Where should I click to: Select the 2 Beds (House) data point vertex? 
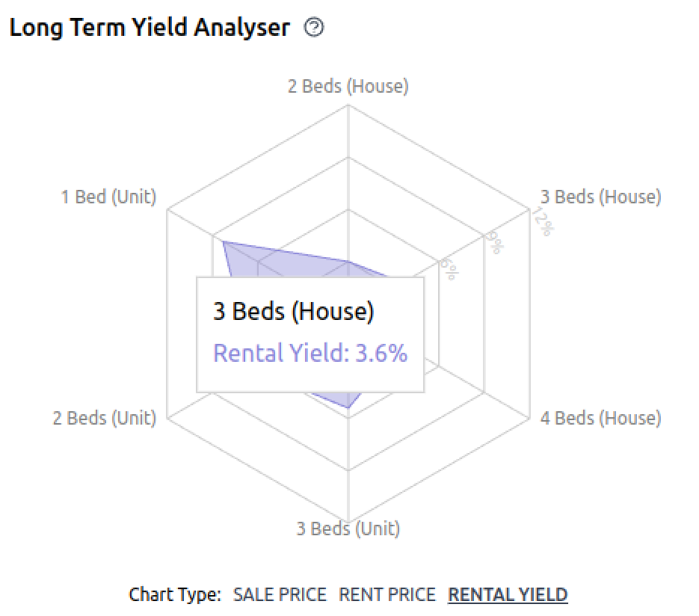pos(348,261)
